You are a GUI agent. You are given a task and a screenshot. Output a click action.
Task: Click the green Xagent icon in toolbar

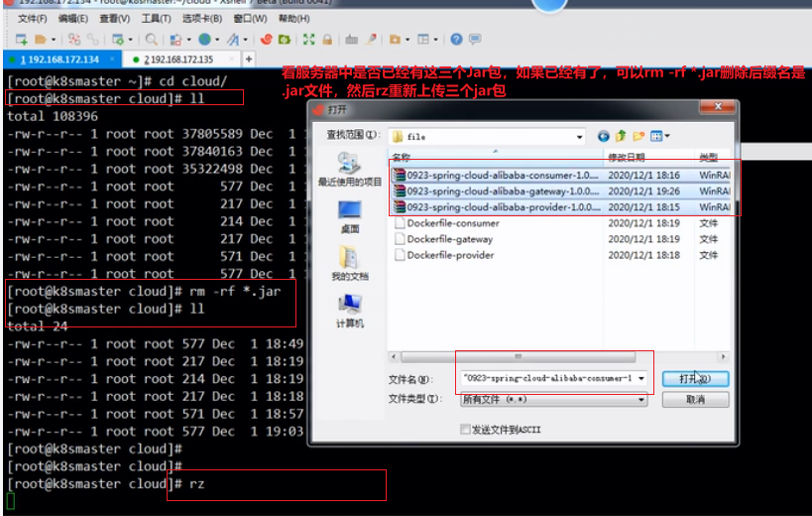point(285,40)
